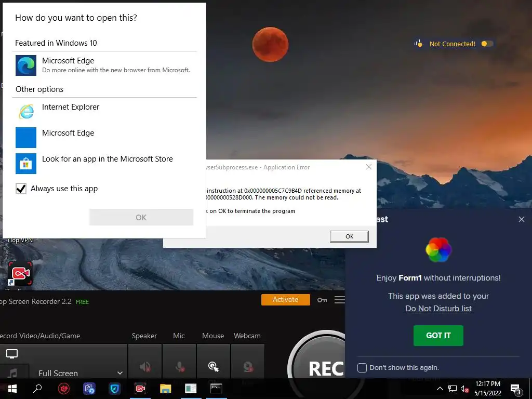Open the clock showing 12:17 PM
This screenshot has height=399, width=532.
[x=487, y=389]
